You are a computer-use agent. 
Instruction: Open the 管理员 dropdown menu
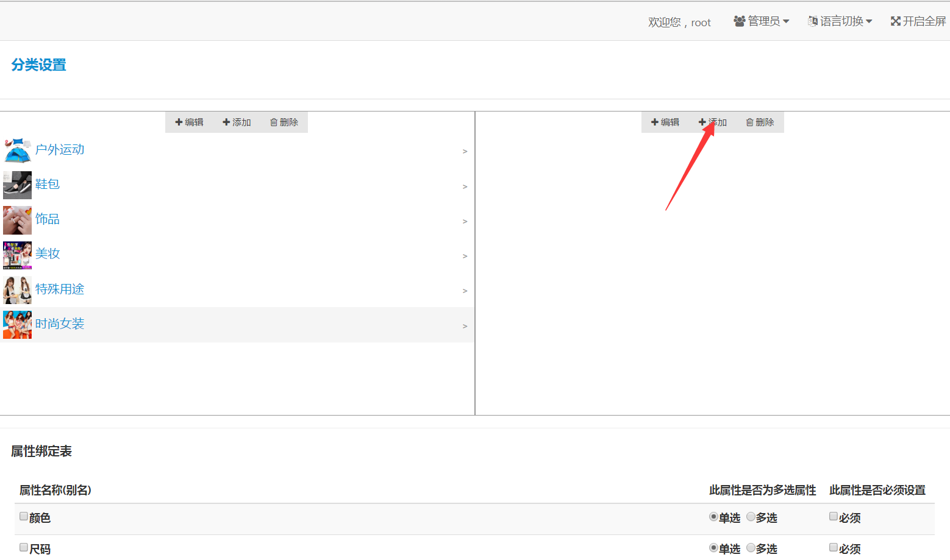[x=761, y=21]
